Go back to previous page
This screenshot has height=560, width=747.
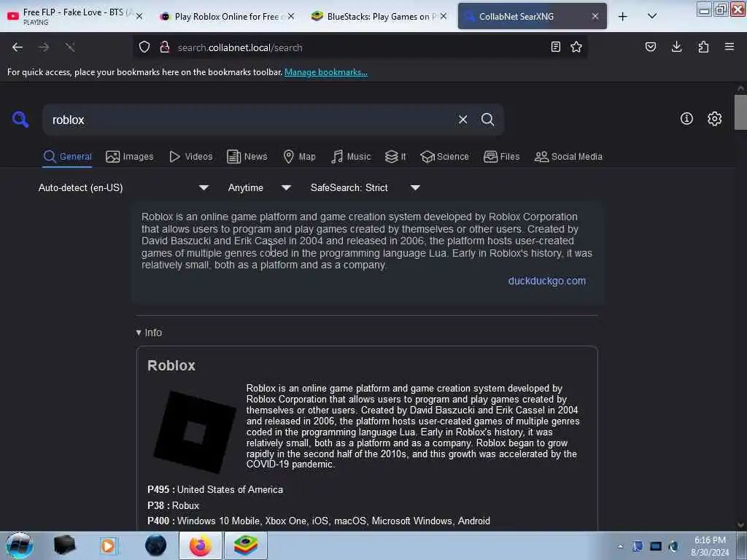pyautogui.click(x=18, y=47)
